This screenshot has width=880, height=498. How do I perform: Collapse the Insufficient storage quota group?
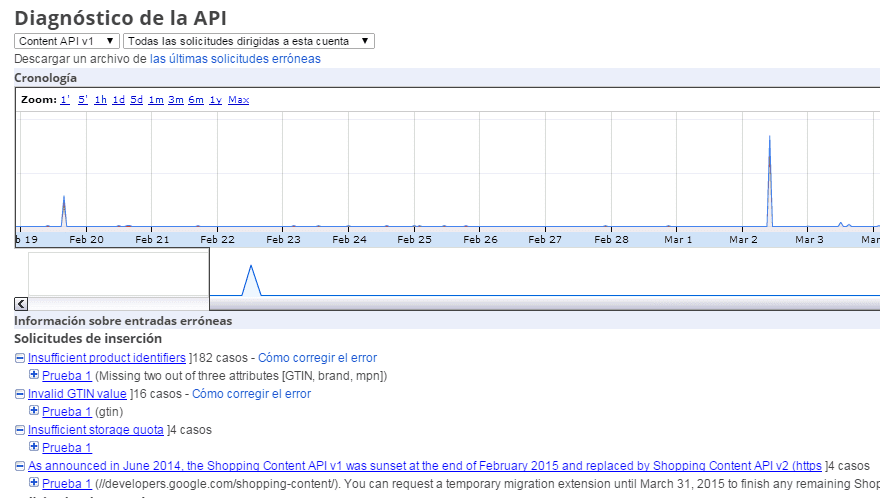click(x=20, y=430)
